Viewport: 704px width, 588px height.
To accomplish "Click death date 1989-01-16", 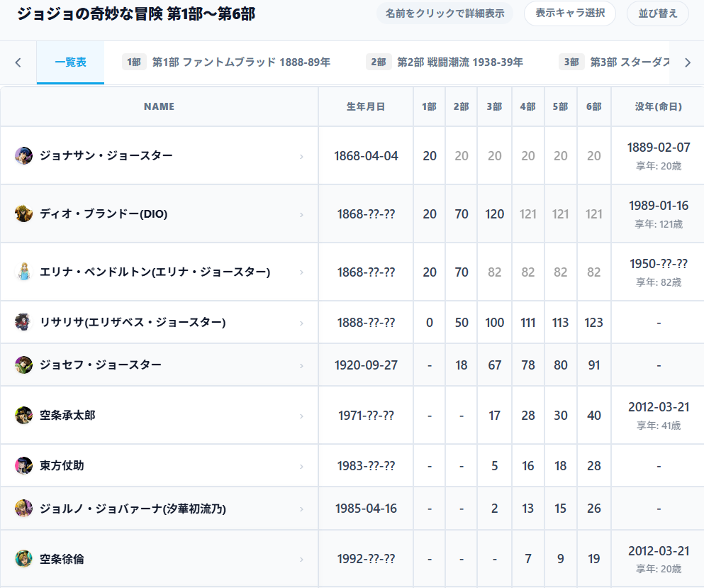I will pos(659,206).
